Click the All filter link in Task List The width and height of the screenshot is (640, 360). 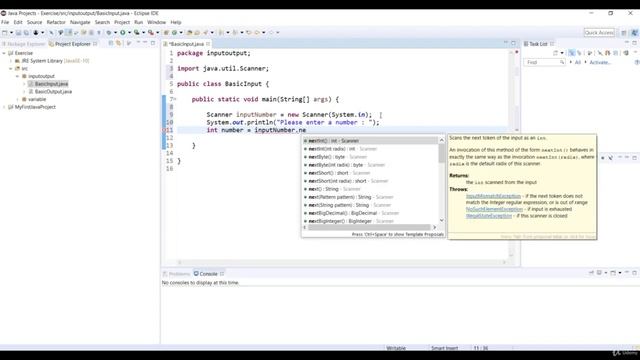point(578,62)
